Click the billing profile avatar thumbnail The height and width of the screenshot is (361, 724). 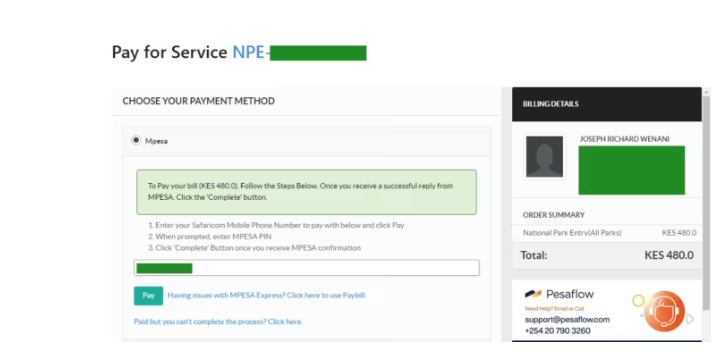[545, 157]
